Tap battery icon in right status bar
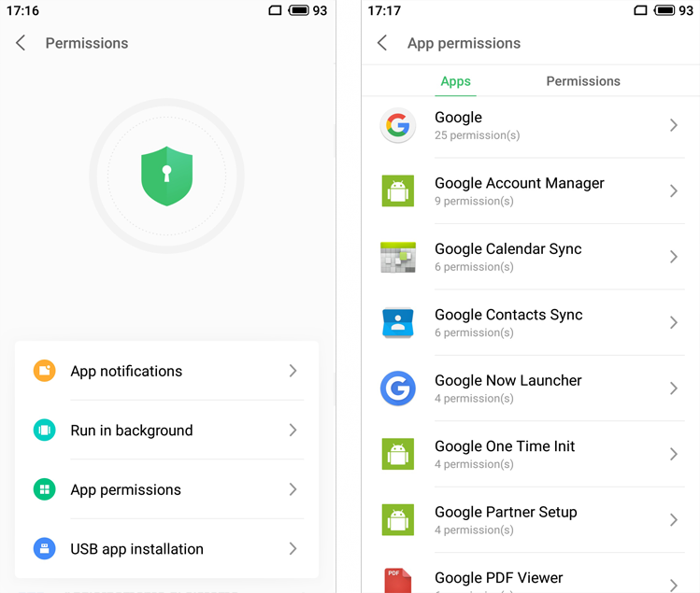 (x=664, y=10)
